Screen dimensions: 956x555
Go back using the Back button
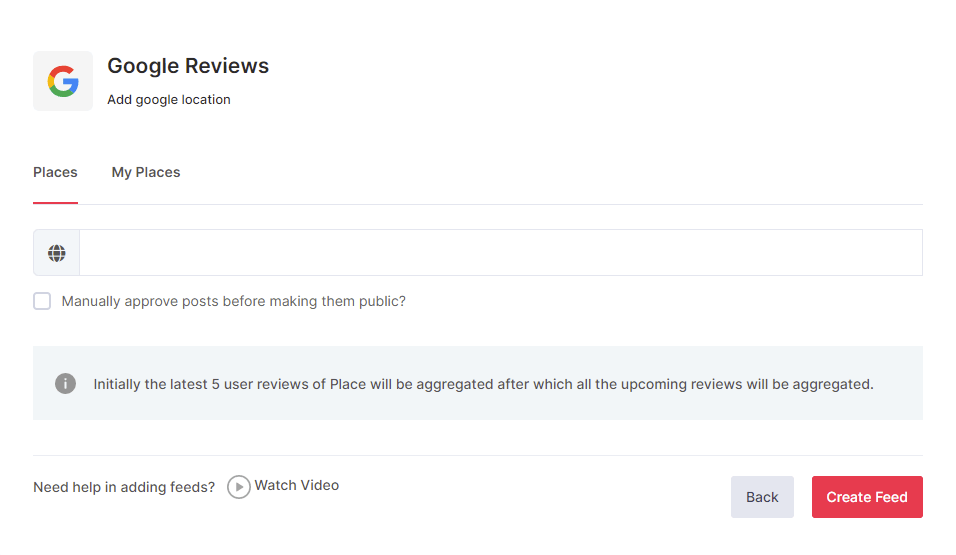click(x=762, y=497)
